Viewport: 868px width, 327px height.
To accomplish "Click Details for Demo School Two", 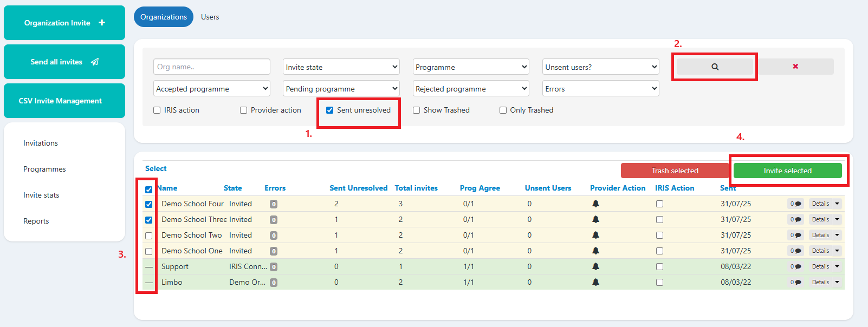I will tap(820, 235).
